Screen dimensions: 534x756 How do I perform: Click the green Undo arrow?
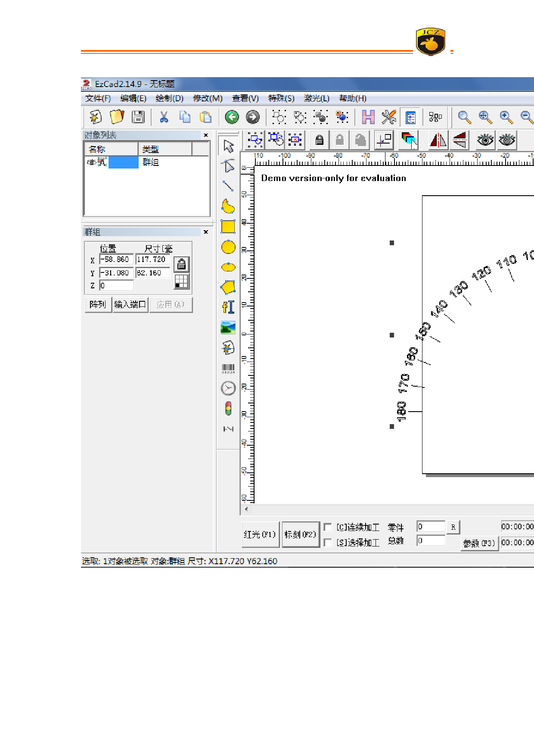[232, 117]
